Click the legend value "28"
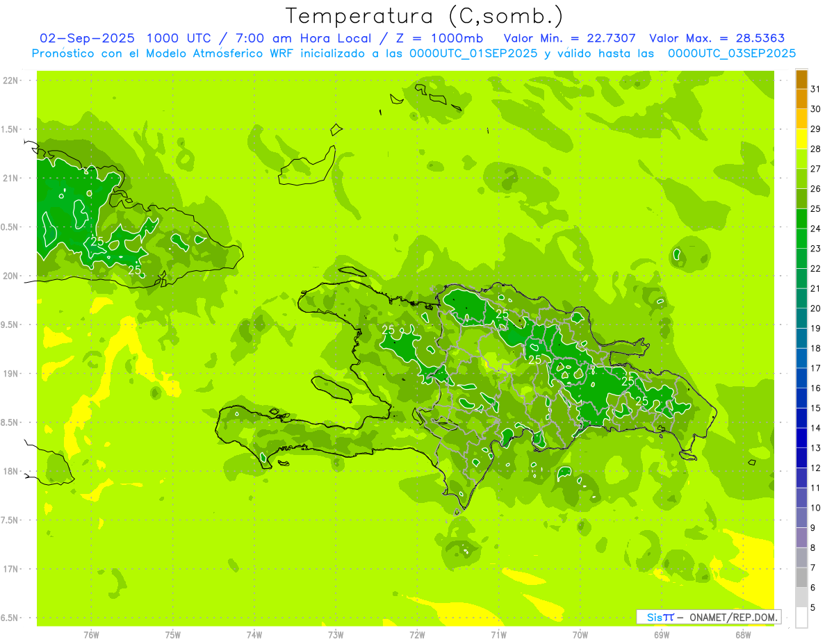The image size is (834, 644). (816, 149)
